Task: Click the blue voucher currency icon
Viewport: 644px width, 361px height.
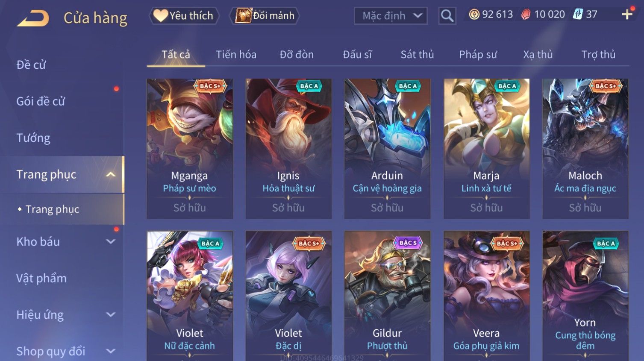Action: (x=578, y=15)
